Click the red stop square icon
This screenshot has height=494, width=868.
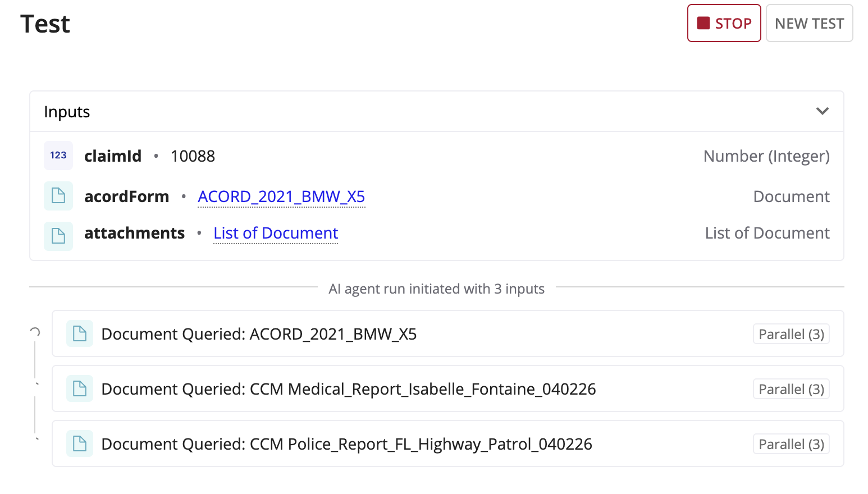[x=703, y=23]
